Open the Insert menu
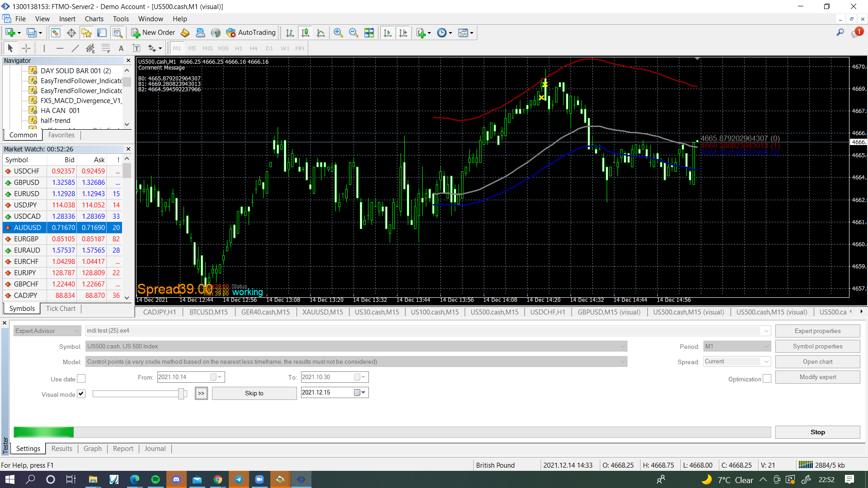Viewport: 868px width, 488px height. point(67,19)
